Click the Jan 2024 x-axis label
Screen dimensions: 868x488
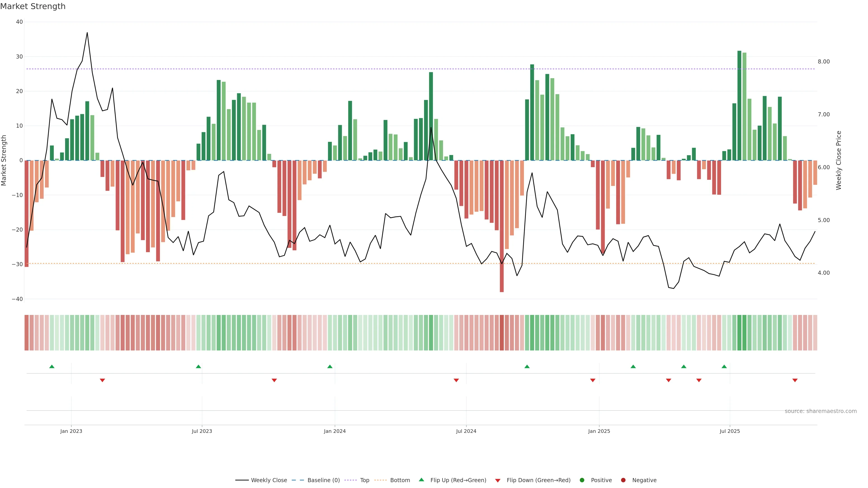click(335, 431)
